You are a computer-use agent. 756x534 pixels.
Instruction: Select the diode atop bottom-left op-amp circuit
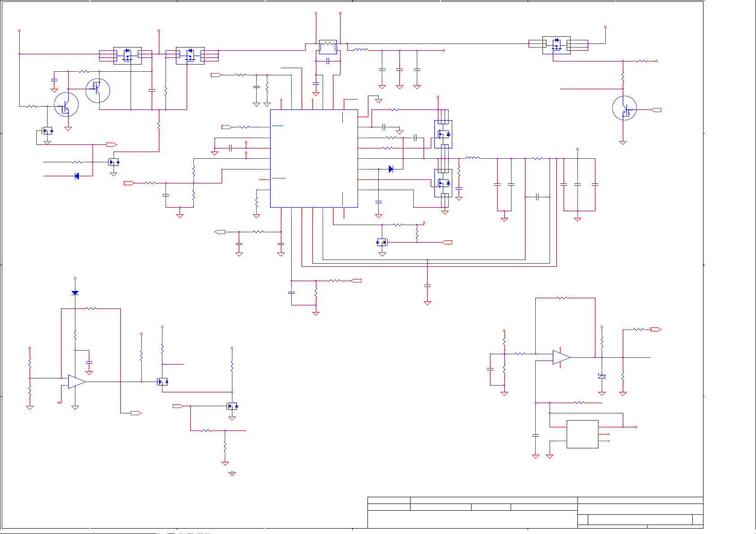(x=75, y=293)
